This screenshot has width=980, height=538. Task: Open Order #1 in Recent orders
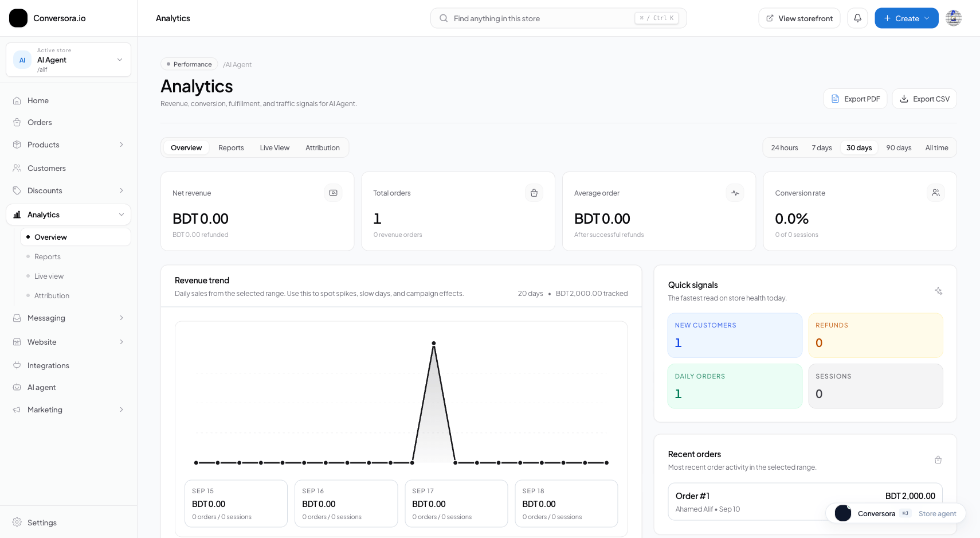(x=805, y=502)
